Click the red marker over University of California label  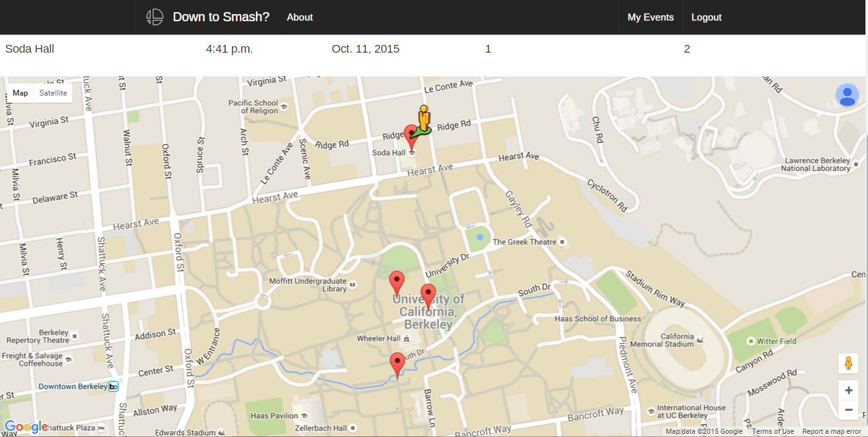point(428,296)
